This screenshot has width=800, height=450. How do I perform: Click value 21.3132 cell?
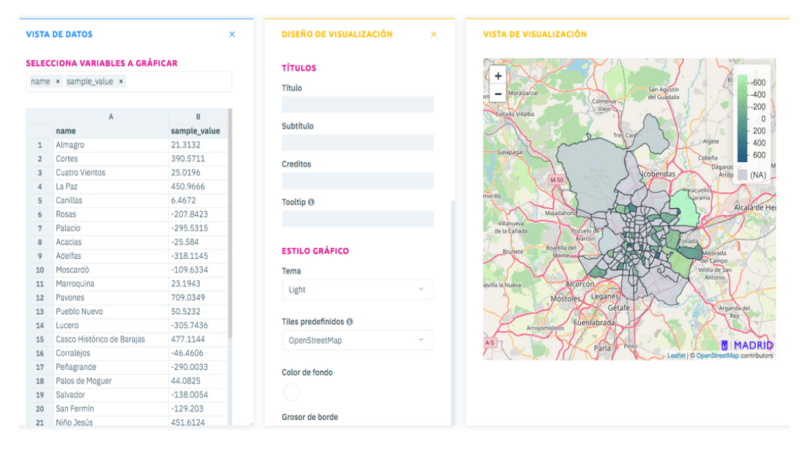198,145
